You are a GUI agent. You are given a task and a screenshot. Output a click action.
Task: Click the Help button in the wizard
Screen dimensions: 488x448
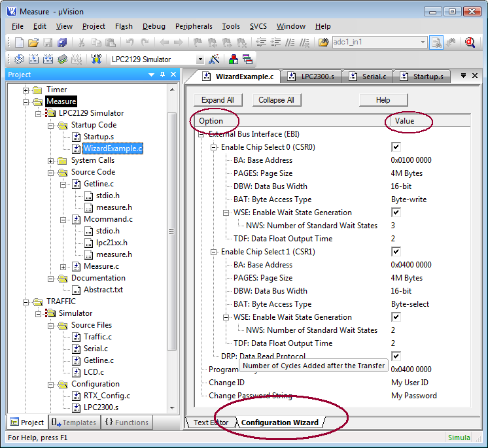pyautogui.click(x=383, y=100)
